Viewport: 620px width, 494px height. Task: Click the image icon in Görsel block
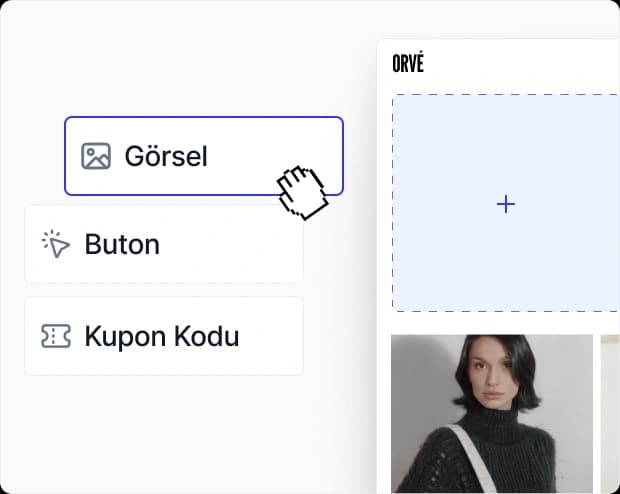click(96, 156)
